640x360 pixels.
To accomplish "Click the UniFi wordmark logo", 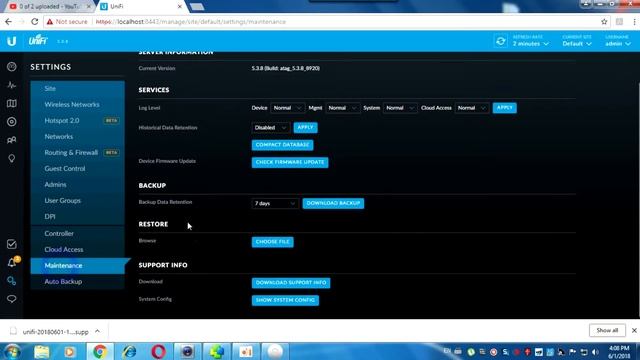I will (x=38, y=40).
